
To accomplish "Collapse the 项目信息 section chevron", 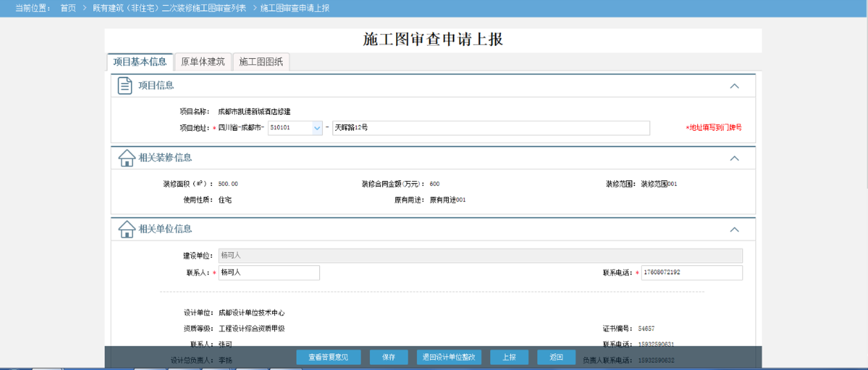I will (735, 86).
